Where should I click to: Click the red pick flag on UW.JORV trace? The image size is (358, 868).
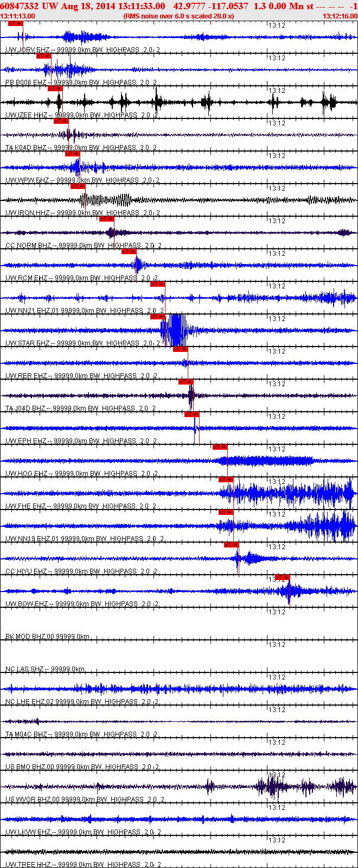(x=16, y=23)
